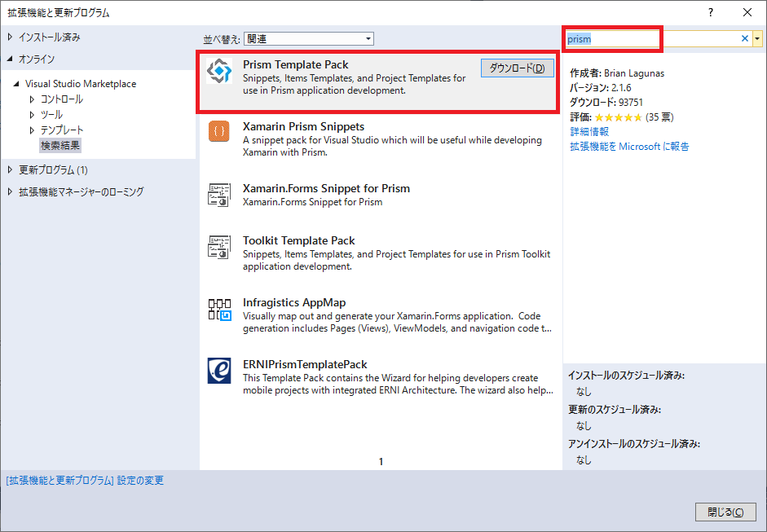Viewport: 767px width, 532px height.
Task: Select the オンライン category
Action: point(37,59)
